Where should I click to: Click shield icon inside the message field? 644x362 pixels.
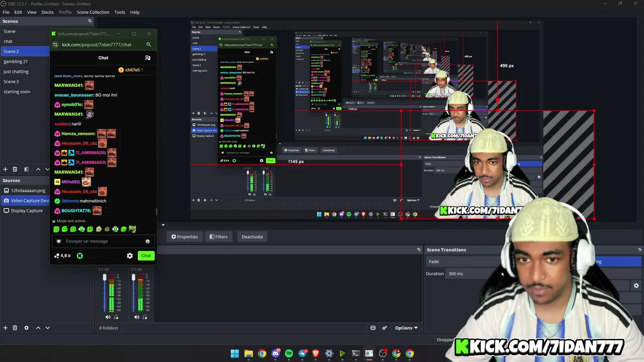point(59,241)
